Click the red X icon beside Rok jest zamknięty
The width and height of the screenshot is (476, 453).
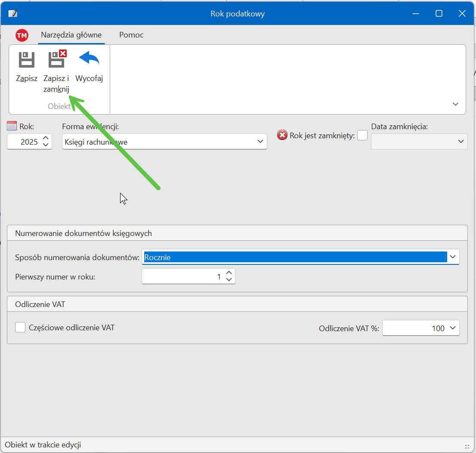pos(282,135)
